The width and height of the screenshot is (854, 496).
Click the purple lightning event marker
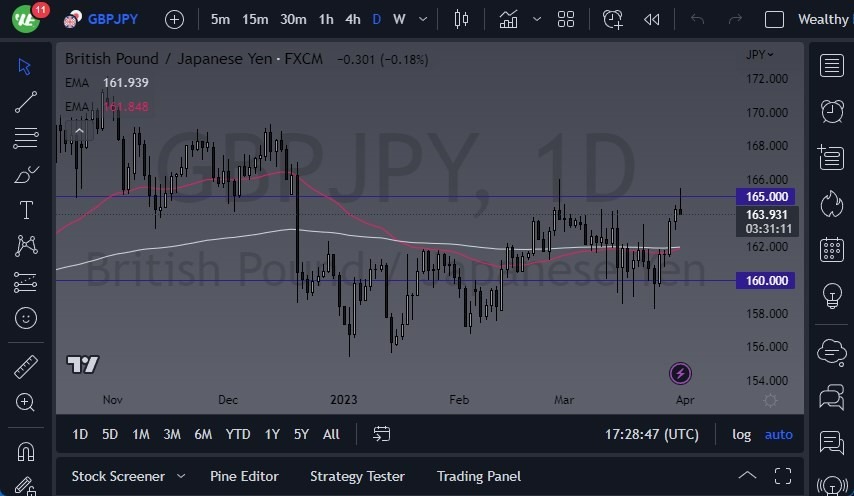pos(680,373)
